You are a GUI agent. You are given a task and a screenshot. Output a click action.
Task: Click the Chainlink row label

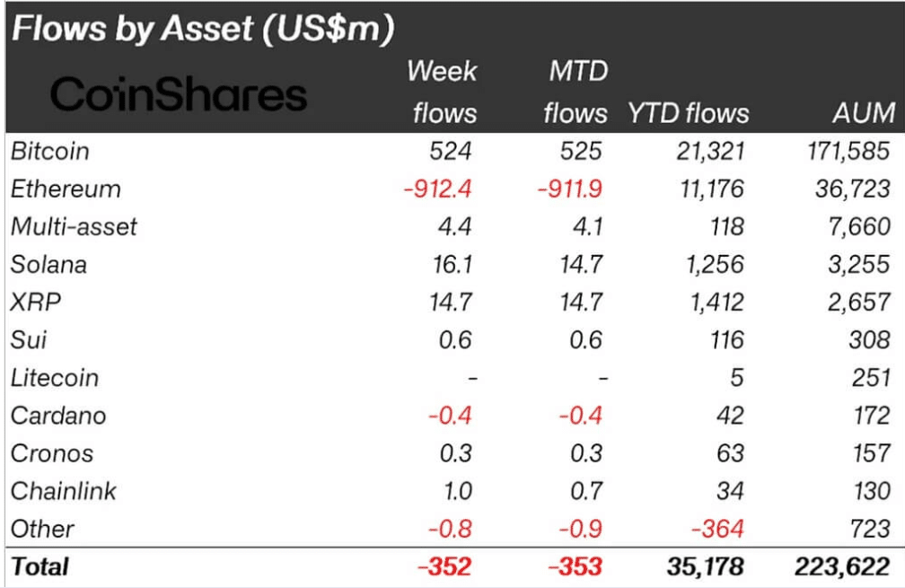tap(64, 491)
